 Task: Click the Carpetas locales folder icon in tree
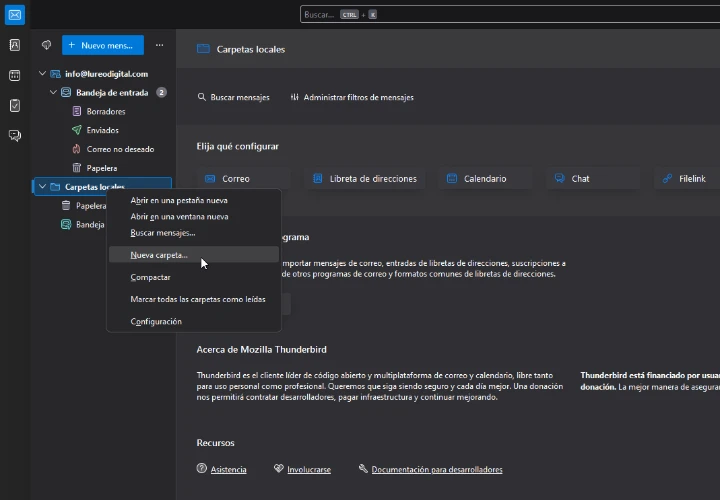coord(56,187)
